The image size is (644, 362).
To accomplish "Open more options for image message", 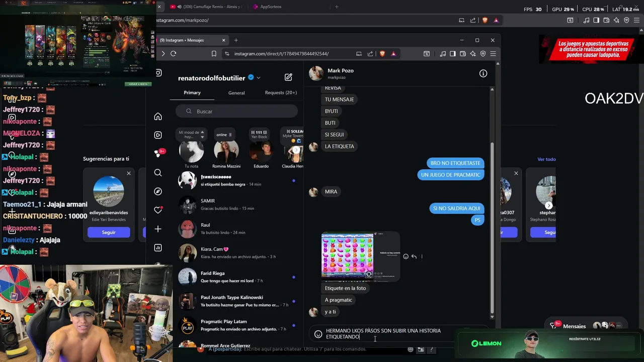I will click(422, 256).
